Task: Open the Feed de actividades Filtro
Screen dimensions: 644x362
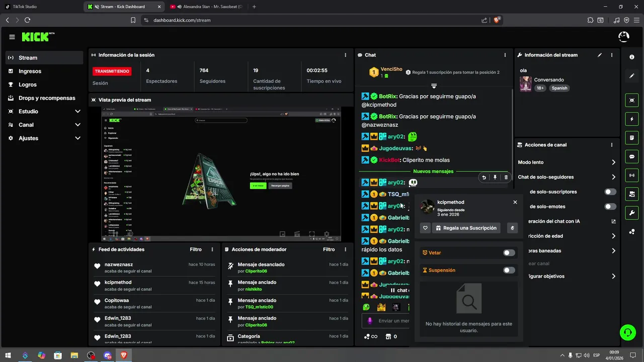Action: 196,249
